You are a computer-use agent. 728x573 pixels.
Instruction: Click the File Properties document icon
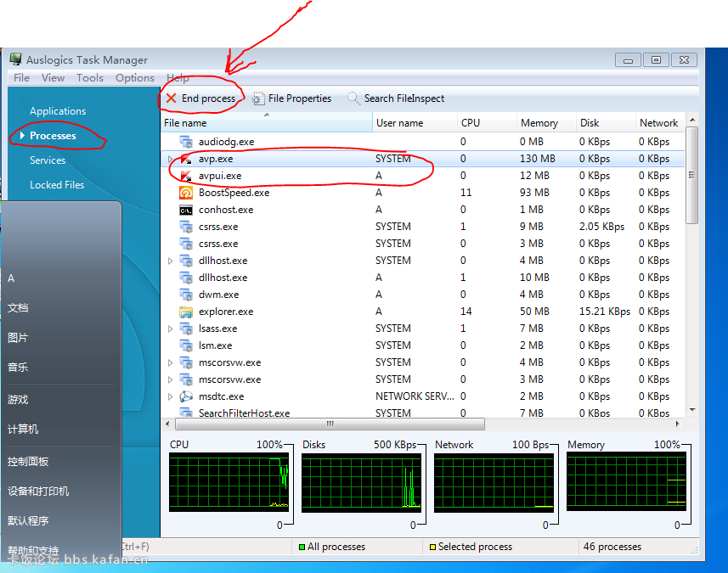[258, 98]
